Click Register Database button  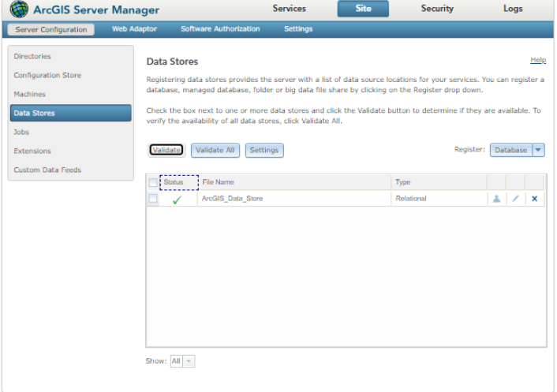point(510,150)
